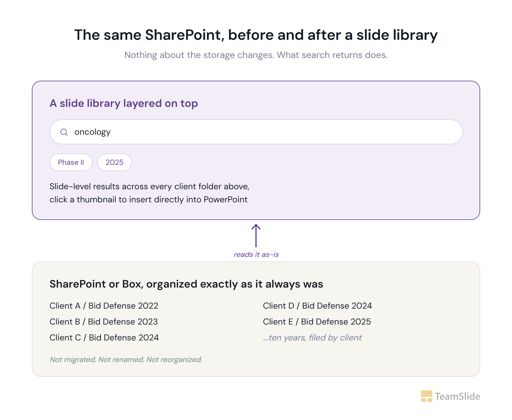Expand the ten years, filed by client entry
The height and width of the screenshot is (420, 512).
(312, 338)
